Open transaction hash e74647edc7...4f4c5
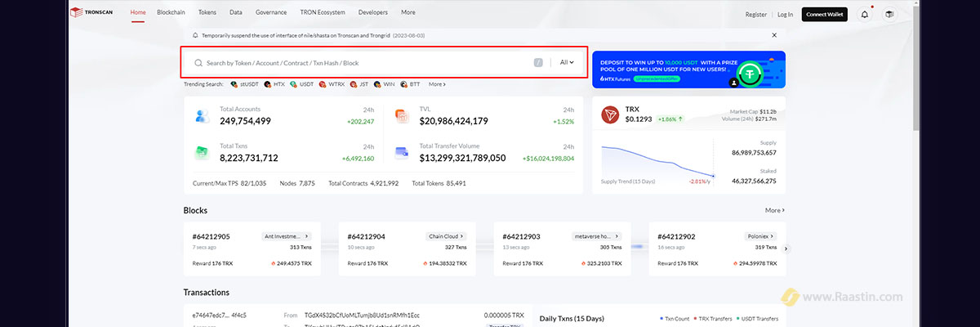980x327 pixels. 219,315
